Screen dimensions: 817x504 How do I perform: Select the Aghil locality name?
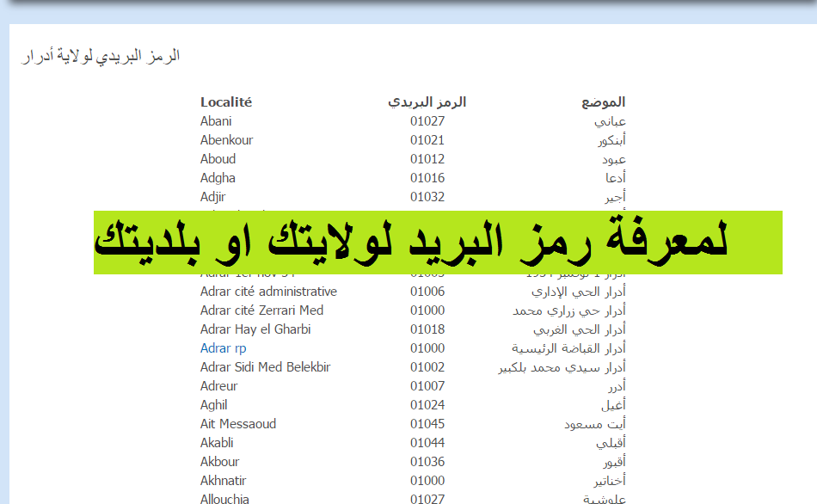[213, 405]
